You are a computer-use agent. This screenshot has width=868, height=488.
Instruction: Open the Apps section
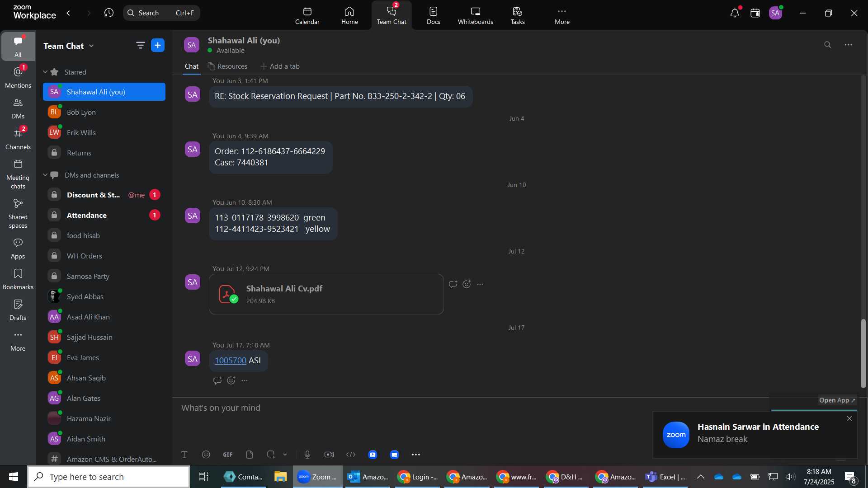pos(18,249)
